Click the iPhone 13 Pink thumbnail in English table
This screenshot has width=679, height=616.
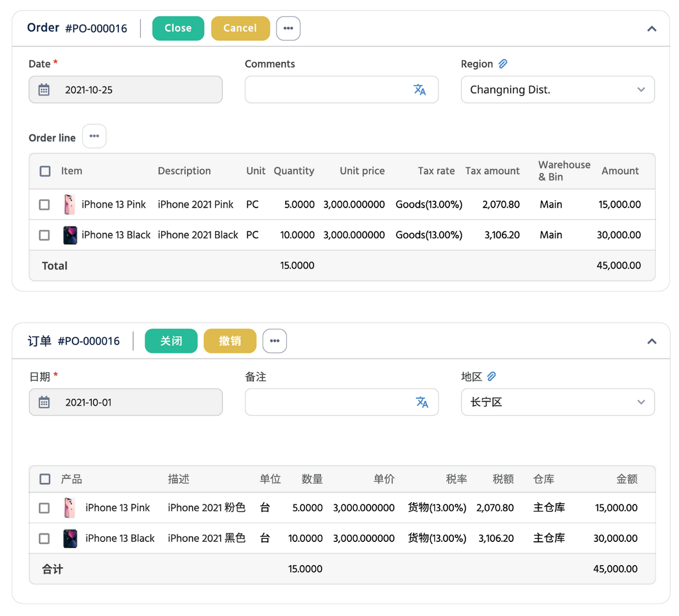[70, 205]
